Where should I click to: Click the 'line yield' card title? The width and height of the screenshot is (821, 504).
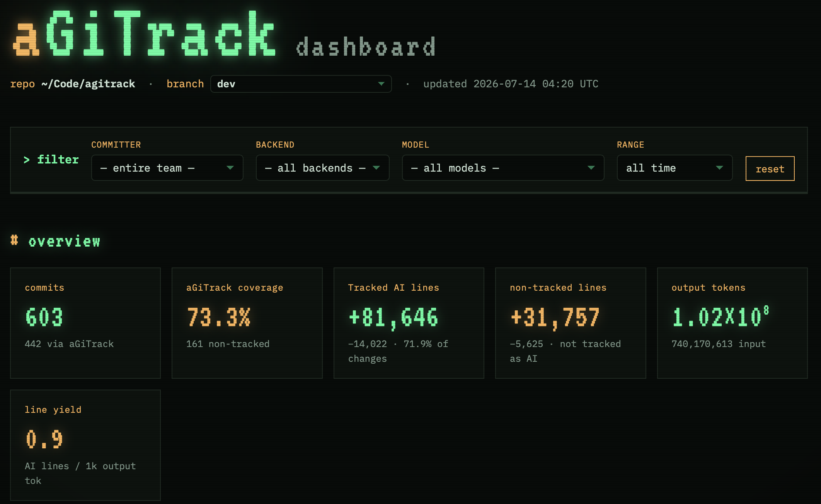53,410
